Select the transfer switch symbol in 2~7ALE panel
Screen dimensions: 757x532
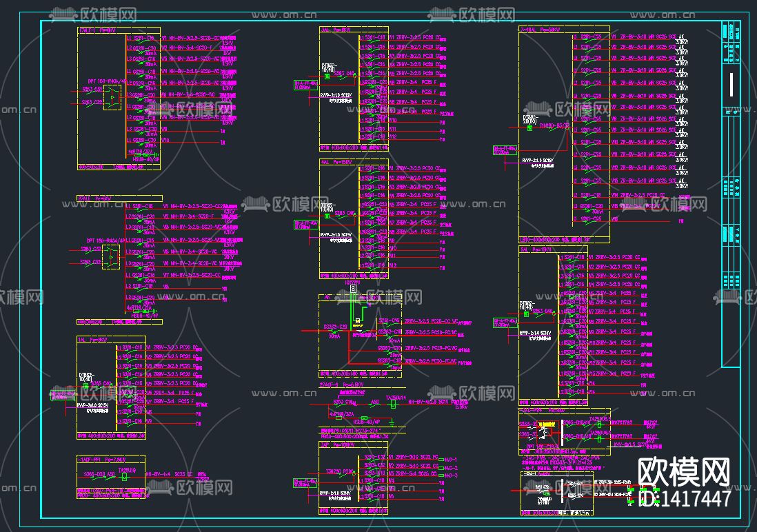point(111,258)
